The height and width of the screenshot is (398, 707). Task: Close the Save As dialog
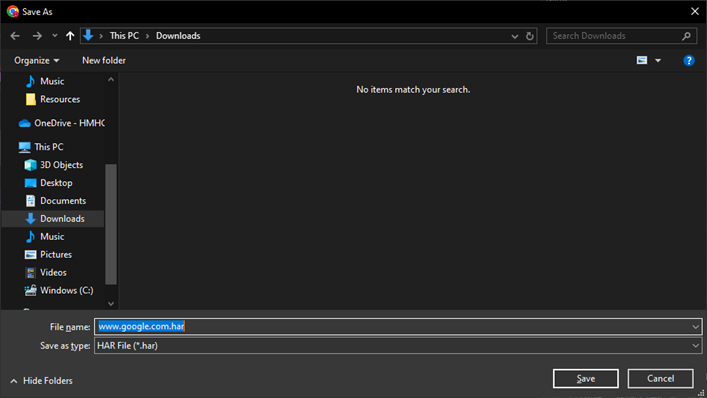tap(695, 11)
